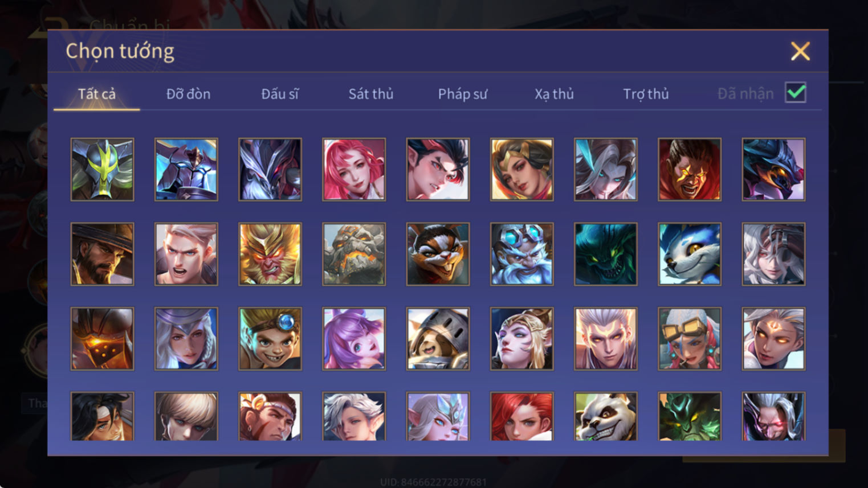Select the cowboy hat bearded hero
Viewport: 868px width, 488px height.
103,254
